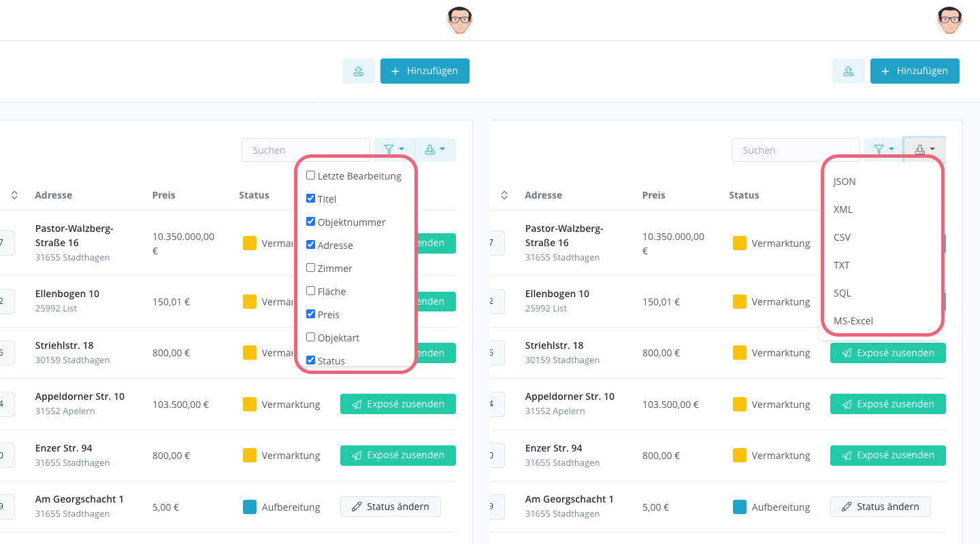Screen dimensions: 980x544
Task: Enable the Letzte Bearbeitung column checkbox
Action: coord(311,175)
